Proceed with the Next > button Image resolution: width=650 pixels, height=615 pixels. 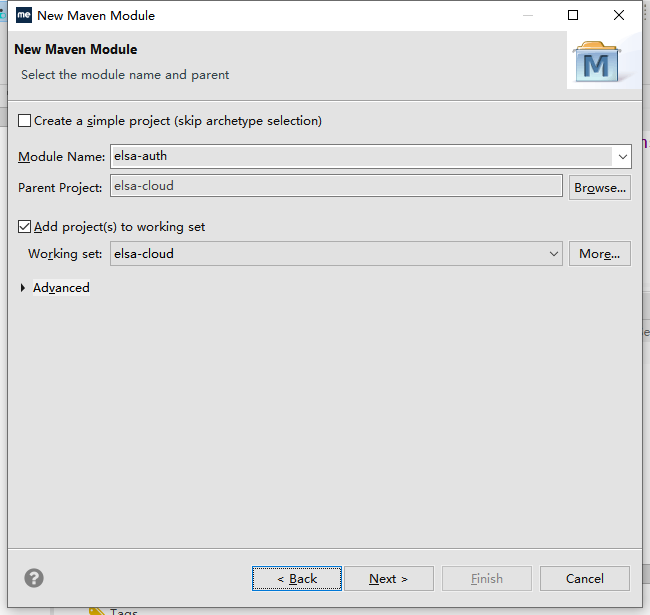(389, 579)
